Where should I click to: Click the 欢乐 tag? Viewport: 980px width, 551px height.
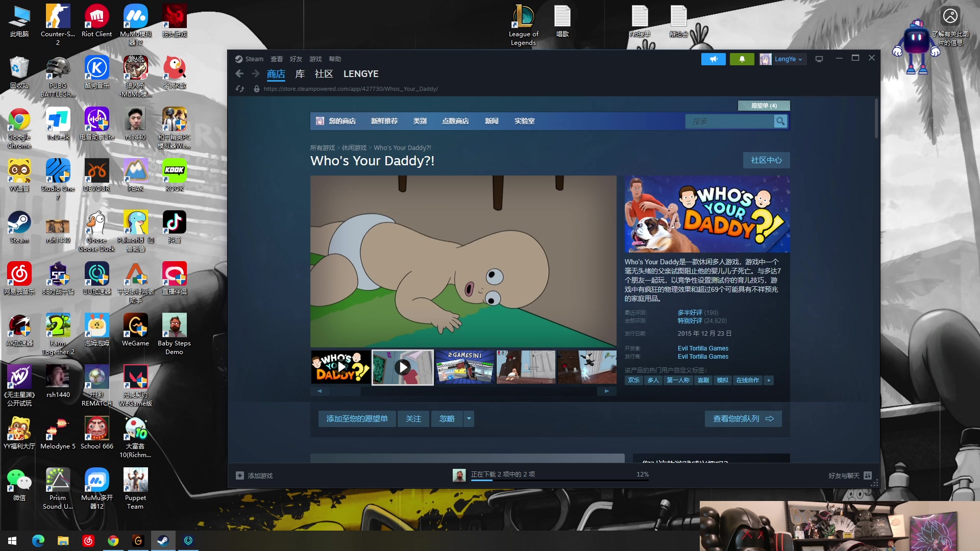point(634,381)
